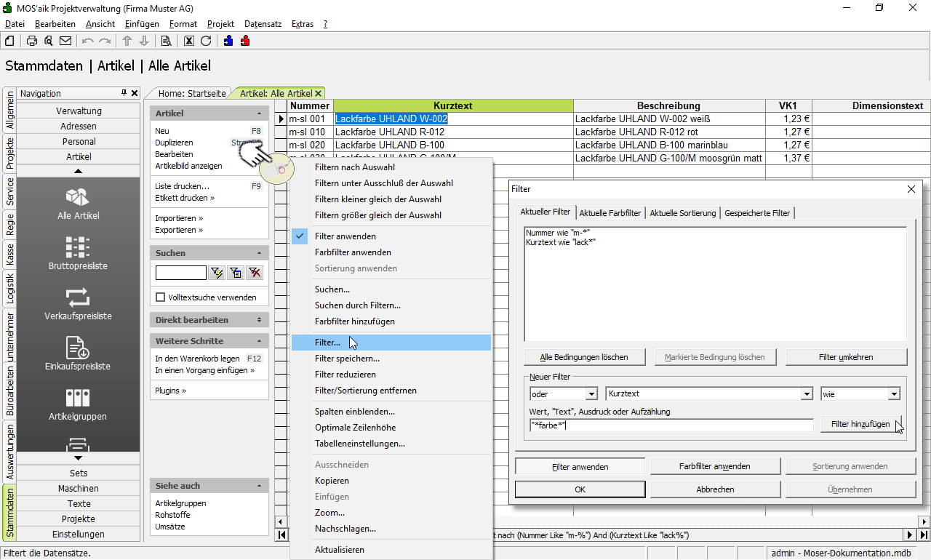Viewport: 931px width, 560px height.
Task: Click the filter value text input field
Action: [x=671, y=425]
